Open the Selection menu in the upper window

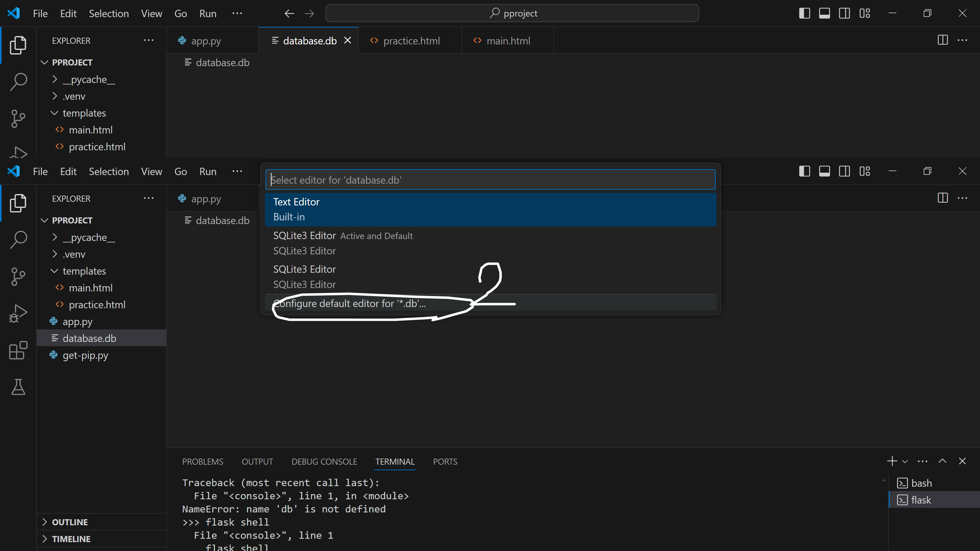pos(109,14)
